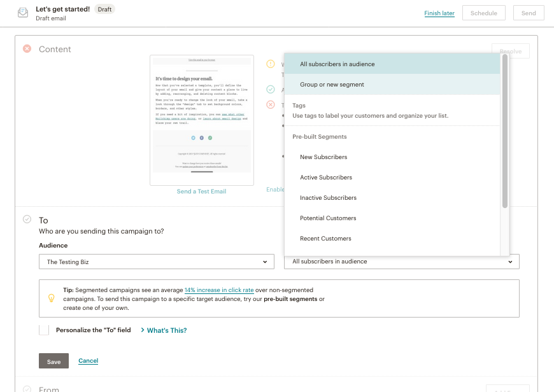Viewport: 554px width, 392px height.
Task: Click the green checkmark status icon
Action: coord(270,89)
